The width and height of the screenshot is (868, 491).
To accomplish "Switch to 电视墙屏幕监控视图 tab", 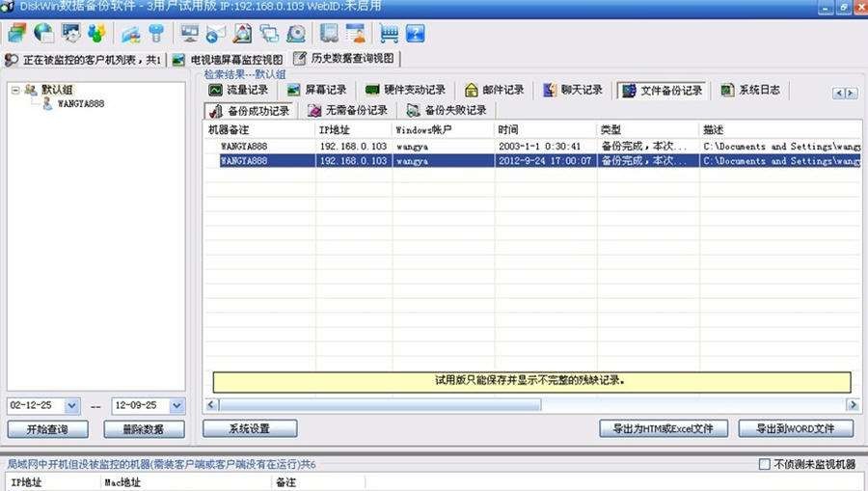I will point(228,59).
